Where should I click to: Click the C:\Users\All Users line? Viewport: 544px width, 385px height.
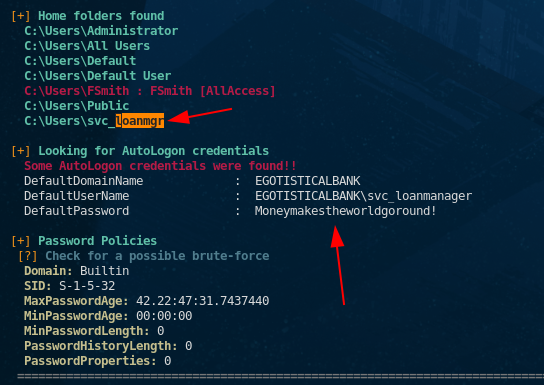coord(87,46)
